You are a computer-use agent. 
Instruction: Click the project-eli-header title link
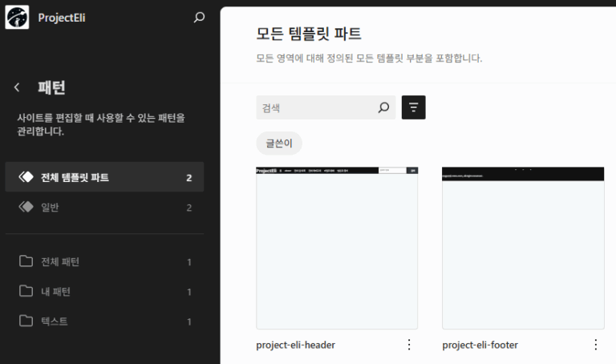(x=295, y=345)
